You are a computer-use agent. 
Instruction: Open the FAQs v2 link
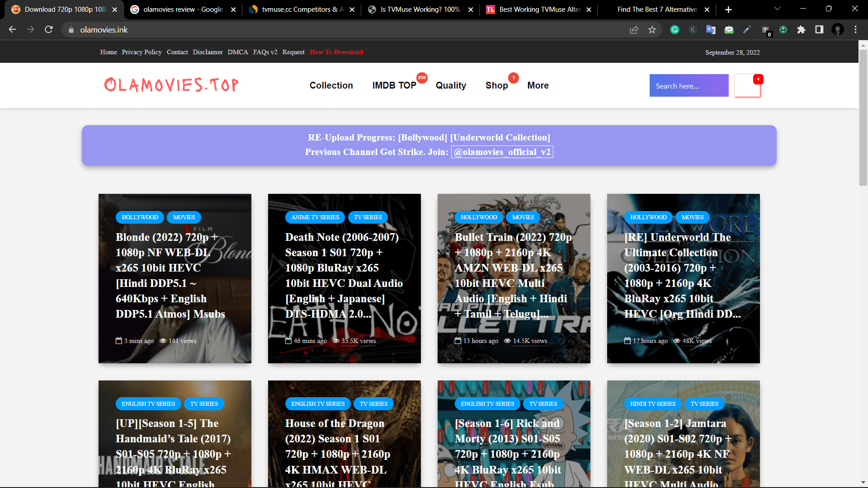click(265, 52)
